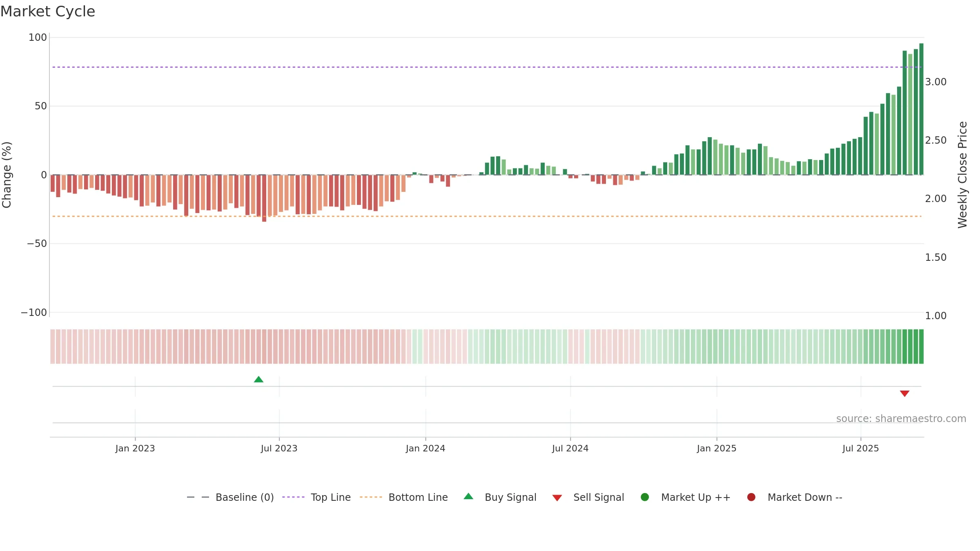Click the Market Cycle chart title
Screen dimensions: 980x551
point(48,11)
